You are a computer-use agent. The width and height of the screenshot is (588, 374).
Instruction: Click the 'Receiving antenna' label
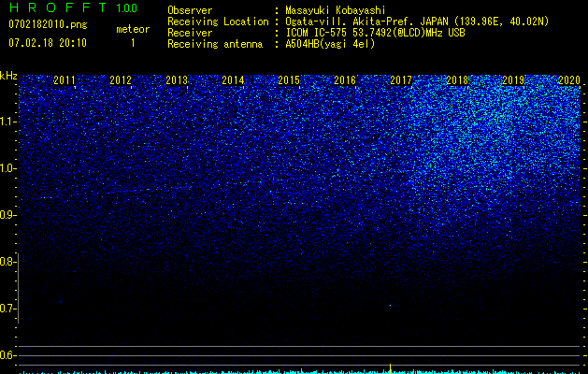pyautogui.click(x=215, y=44)
